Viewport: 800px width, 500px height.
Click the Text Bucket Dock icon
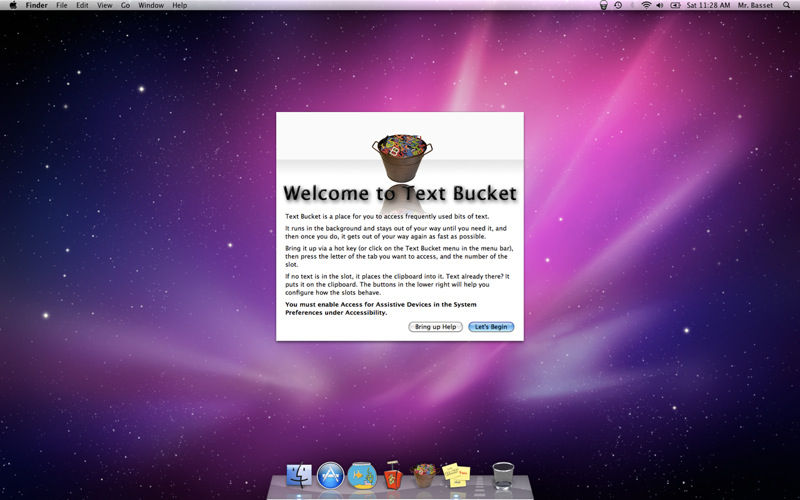(x=424, y=476)
